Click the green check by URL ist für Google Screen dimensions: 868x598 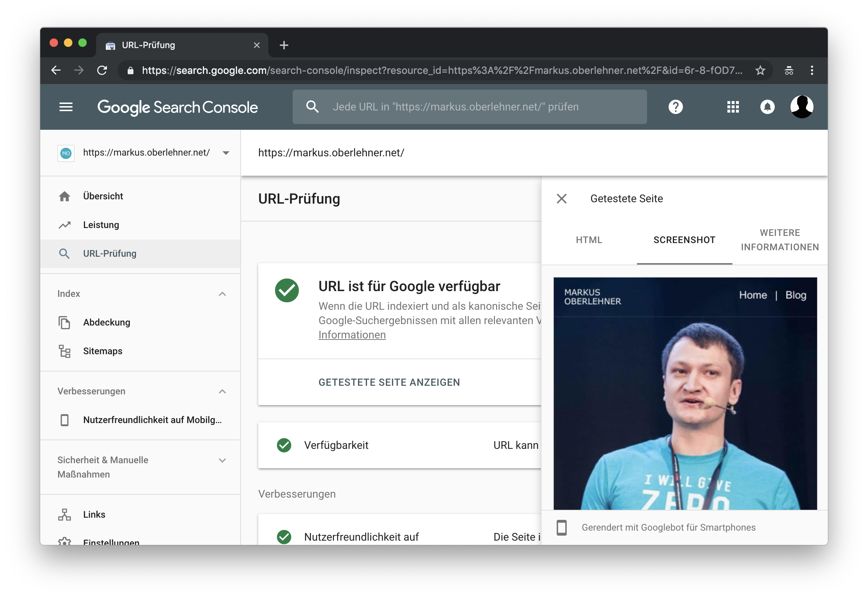tap(287, 290)
